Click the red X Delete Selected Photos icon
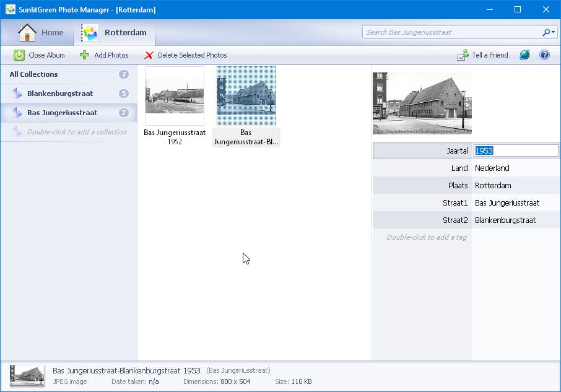The image size is (561, 392). [149, 54]
